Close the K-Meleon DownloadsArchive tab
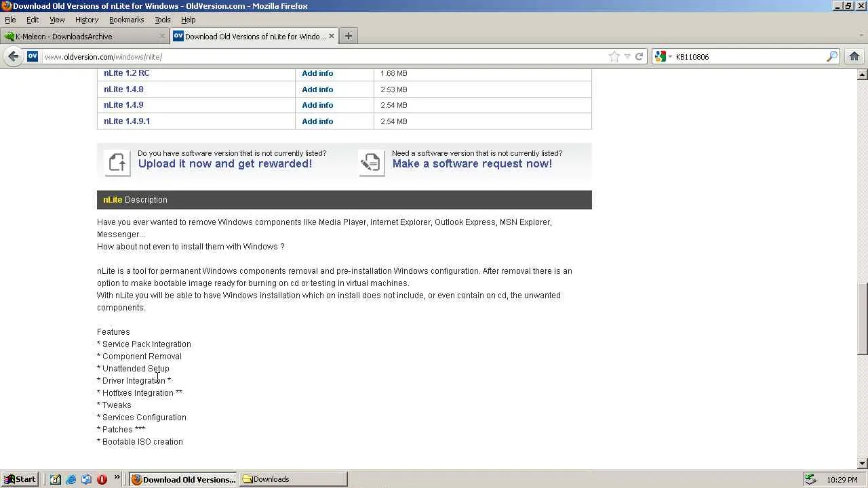 [x=162, y=36]
